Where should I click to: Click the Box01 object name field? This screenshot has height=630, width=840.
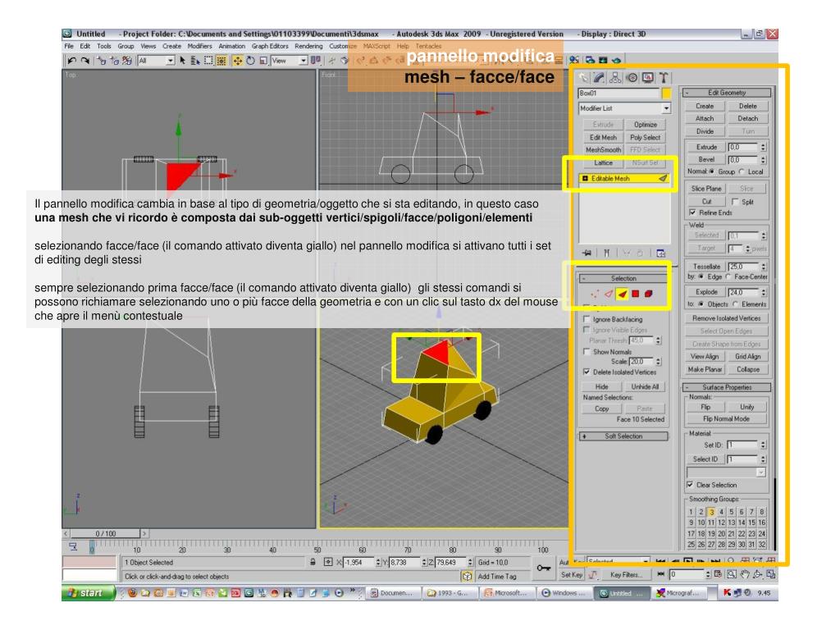coord(619,94)
